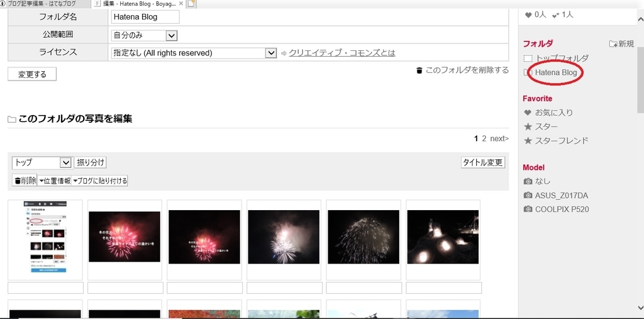The width and height of the screenshot is (644, 319).
Task: Close the Hatena Blog browser tab
Action: click(x=181, y=4)
